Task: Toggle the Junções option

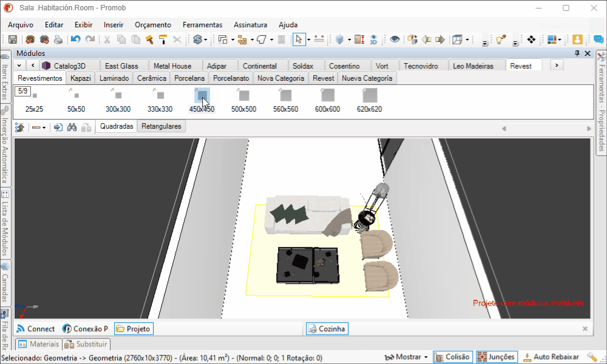Action: click(x=497, y=357)
